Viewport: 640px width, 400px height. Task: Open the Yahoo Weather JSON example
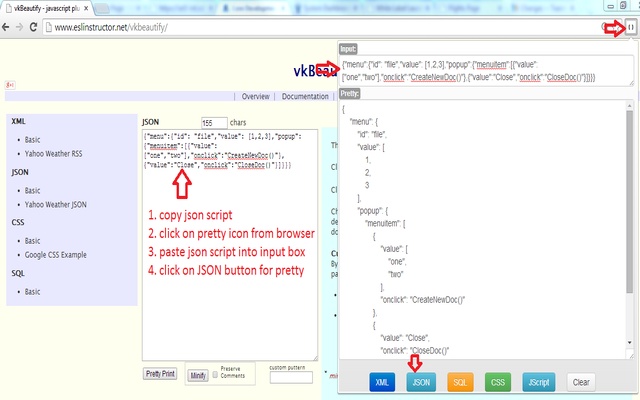[x=56, y=204]
